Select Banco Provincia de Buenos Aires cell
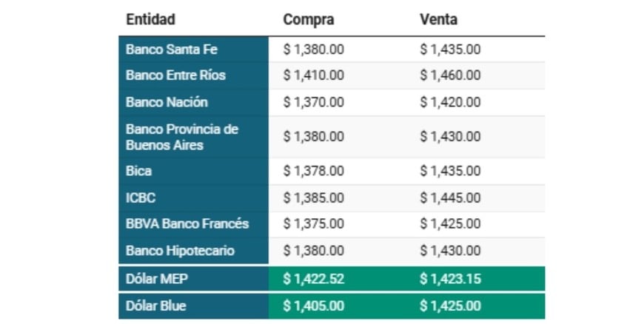644x324 pixels. tap(182, 137)
